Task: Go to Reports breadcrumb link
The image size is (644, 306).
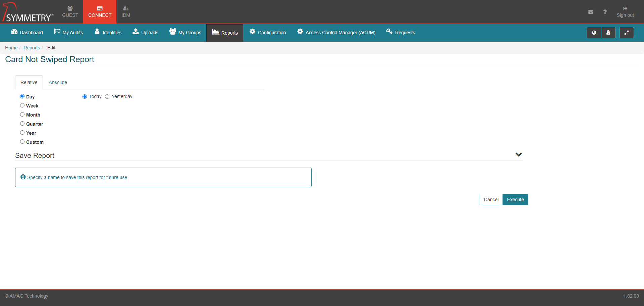Action: click(x=32, y=48)
